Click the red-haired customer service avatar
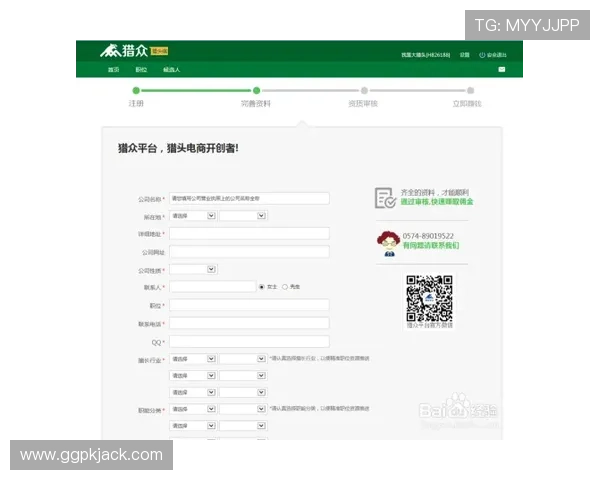This screenshot has width=600, height=480. click(x=388, y=243)
